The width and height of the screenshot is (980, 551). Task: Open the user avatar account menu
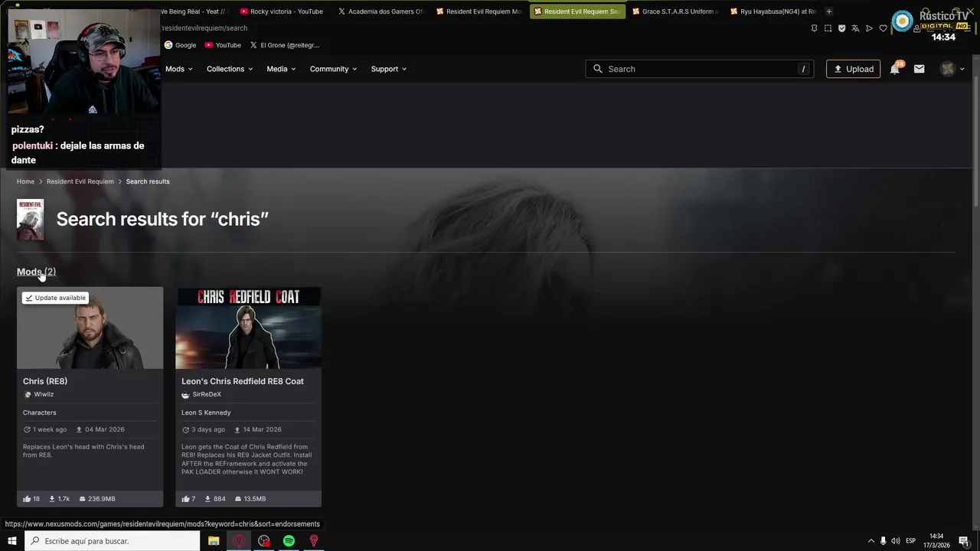point(952,69)
